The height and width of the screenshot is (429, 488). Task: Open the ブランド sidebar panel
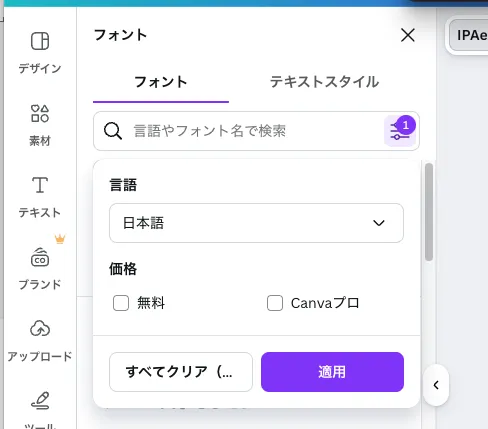[x=40, y=269]
